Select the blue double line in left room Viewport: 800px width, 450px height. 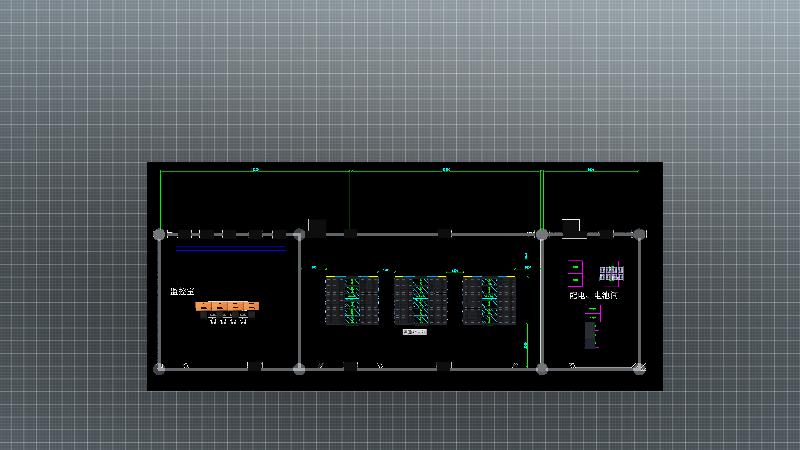tap(231, 249)
